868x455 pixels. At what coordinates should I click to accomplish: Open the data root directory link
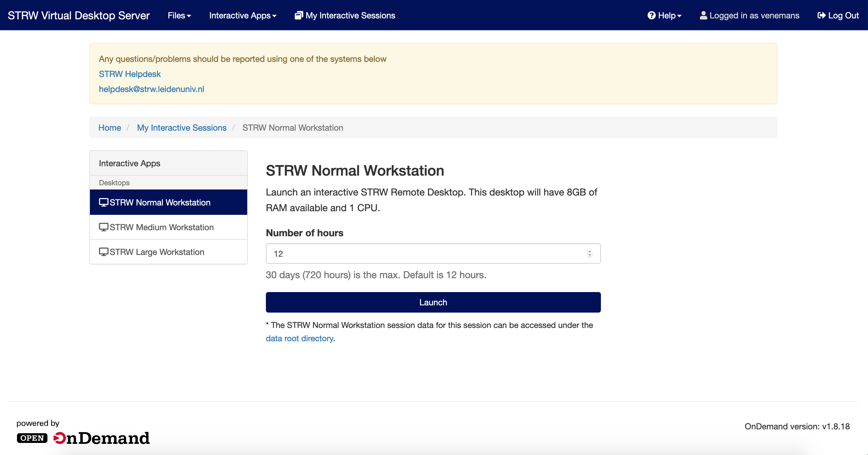pos(299,338)
